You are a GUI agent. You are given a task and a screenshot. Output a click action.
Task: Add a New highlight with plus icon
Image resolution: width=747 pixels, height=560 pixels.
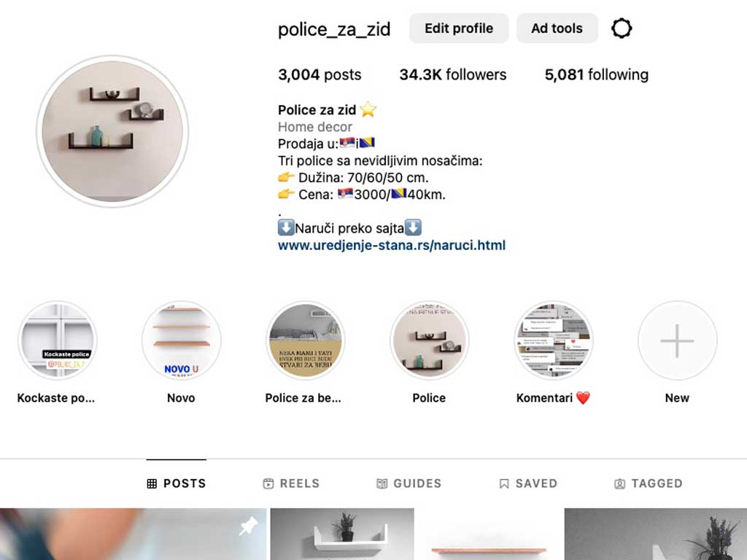[x=678, y=341]
